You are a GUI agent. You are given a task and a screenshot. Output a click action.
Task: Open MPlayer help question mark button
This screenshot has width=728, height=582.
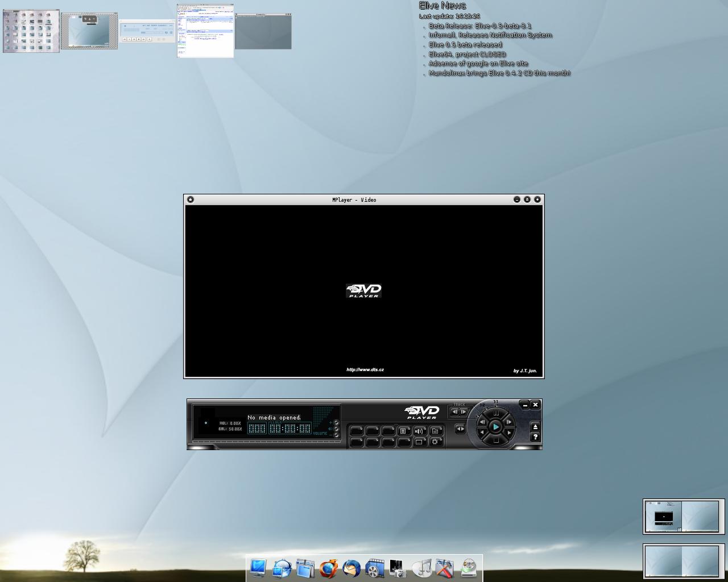click(x=535, y=437)
